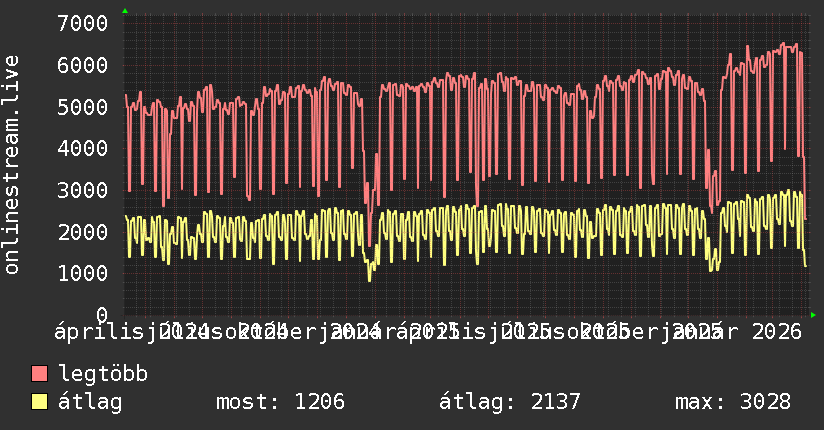Click the 3000 y-axis label
The width and height of the screenshot is (824, 430).
coord(83,190)
